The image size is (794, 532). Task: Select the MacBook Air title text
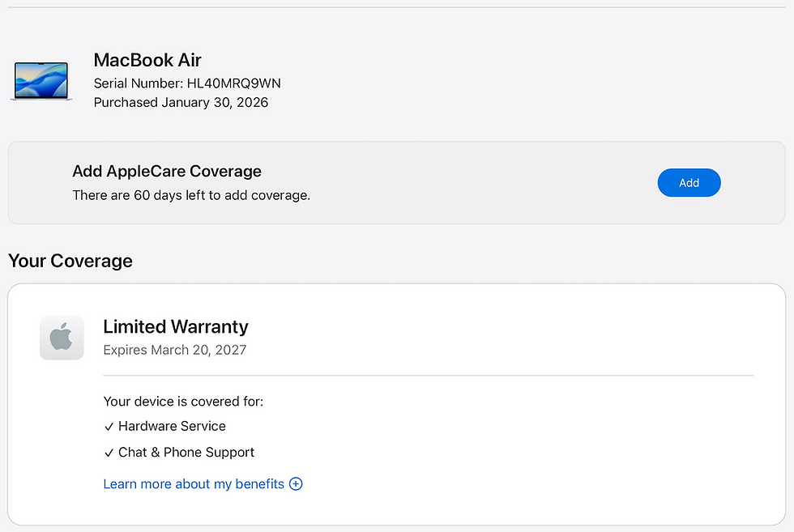147,60
